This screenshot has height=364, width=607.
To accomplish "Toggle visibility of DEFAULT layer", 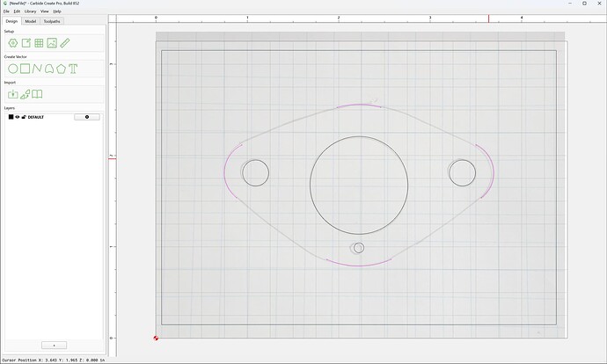I will pyautogui.click(x=17, y=117).
